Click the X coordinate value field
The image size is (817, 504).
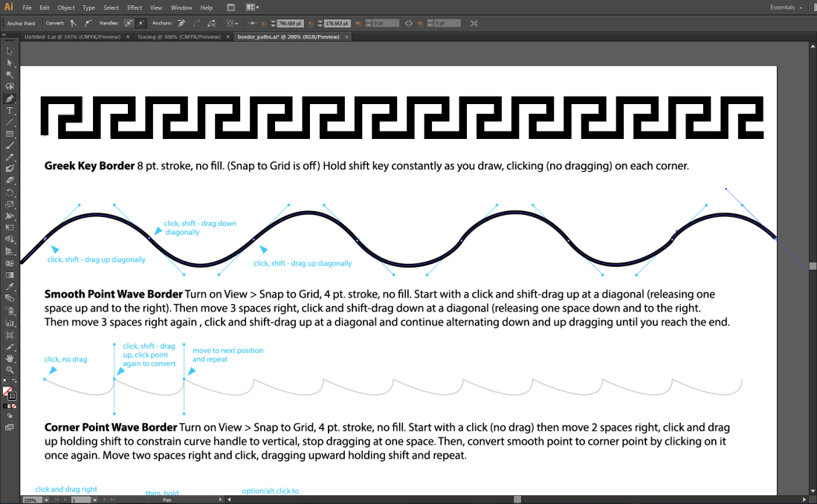291,23
